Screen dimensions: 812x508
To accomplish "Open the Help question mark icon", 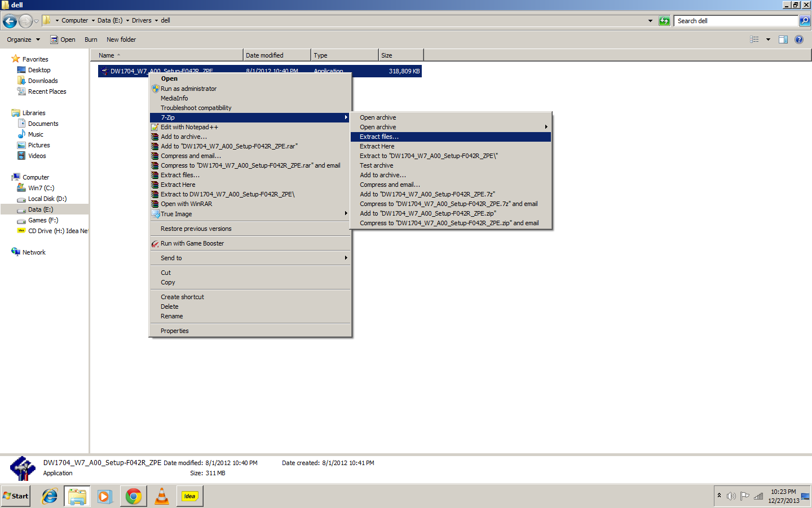I will coord(798,40).
